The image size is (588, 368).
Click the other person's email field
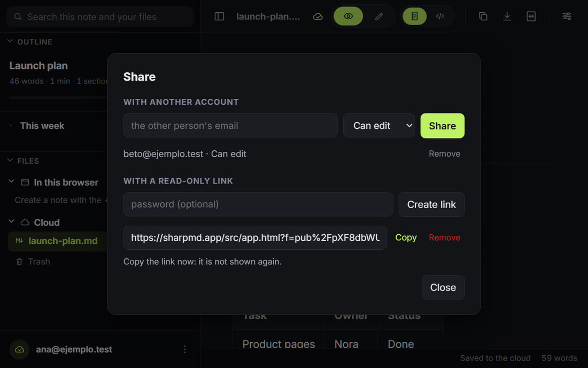pos(230,126)
